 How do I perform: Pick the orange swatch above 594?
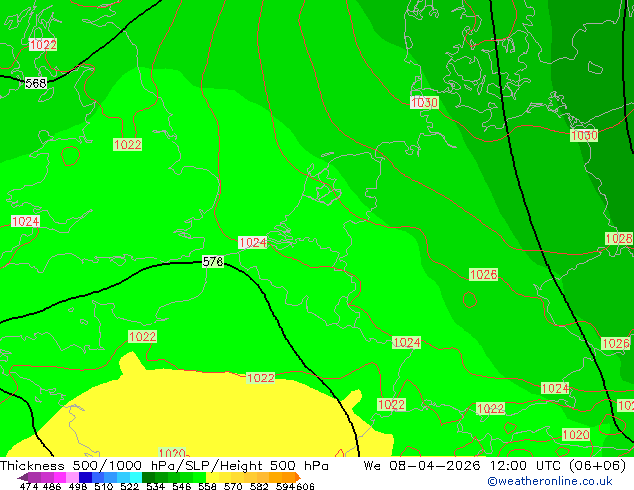tap(288, 477)
